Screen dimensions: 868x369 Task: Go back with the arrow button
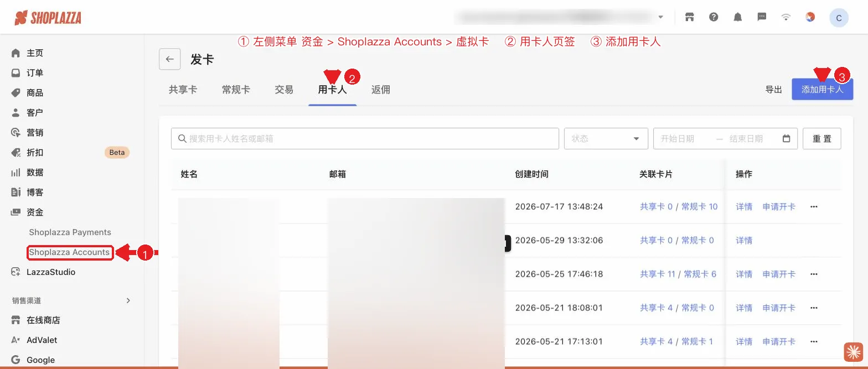click(x=169, y=59)
